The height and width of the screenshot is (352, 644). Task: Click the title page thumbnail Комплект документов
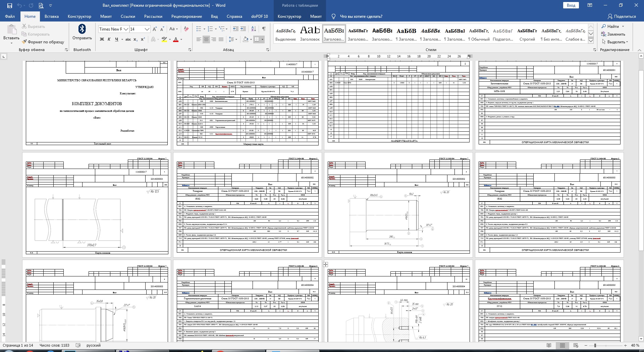pyautogui.click(x=97, y=103)
